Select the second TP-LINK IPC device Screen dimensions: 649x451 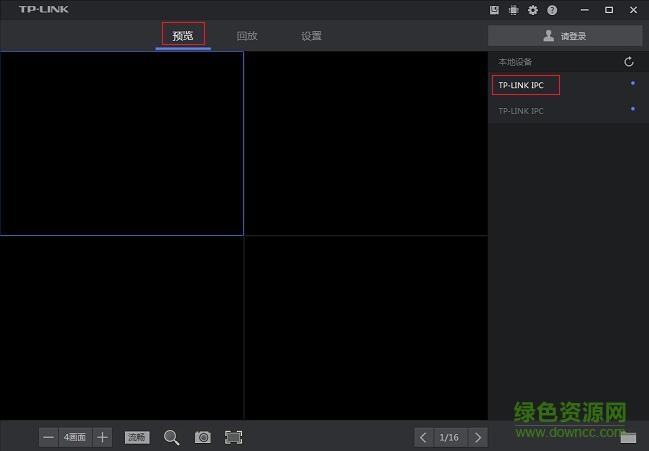[x=521, y=111]
